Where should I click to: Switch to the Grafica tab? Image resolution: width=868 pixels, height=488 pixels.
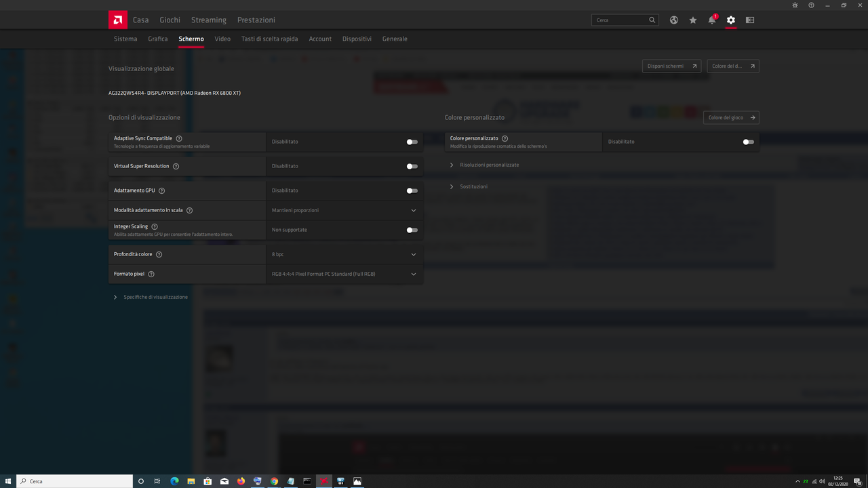[157, 39]
